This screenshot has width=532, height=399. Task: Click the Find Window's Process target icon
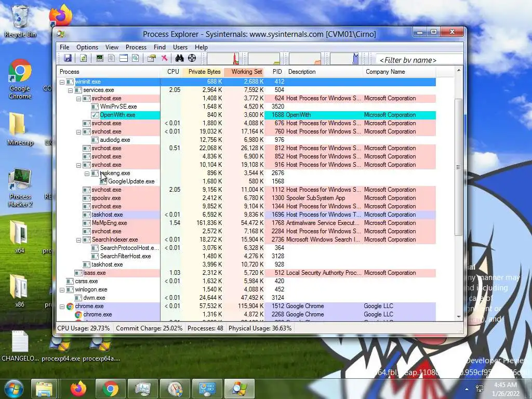tap(192, 58)
